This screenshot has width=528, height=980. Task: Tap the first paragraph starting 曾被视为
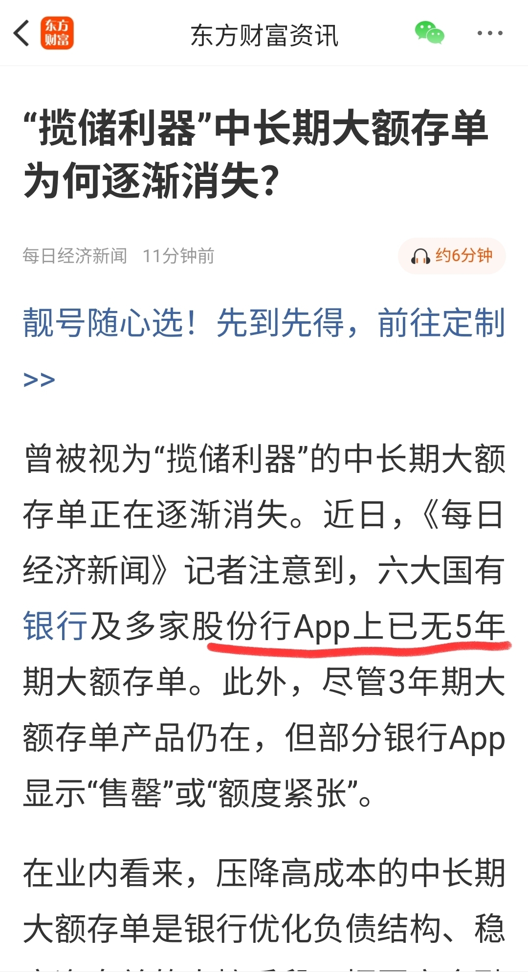point(264,626)
